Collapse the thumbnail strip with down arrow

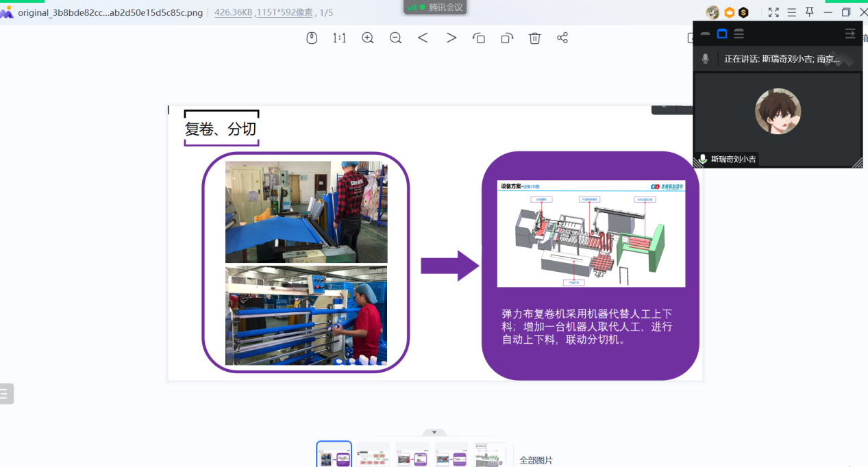point(434,432)
